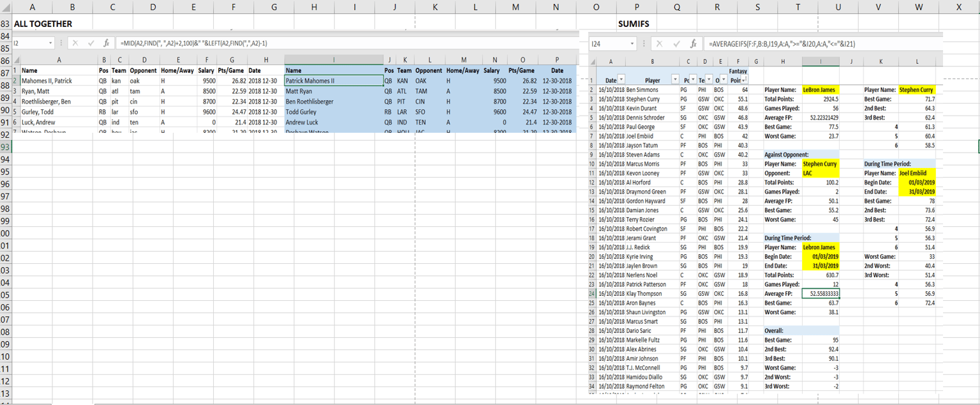Click the Total Points value 2924.5
The image size is (980, 405).
coord(820,100)
